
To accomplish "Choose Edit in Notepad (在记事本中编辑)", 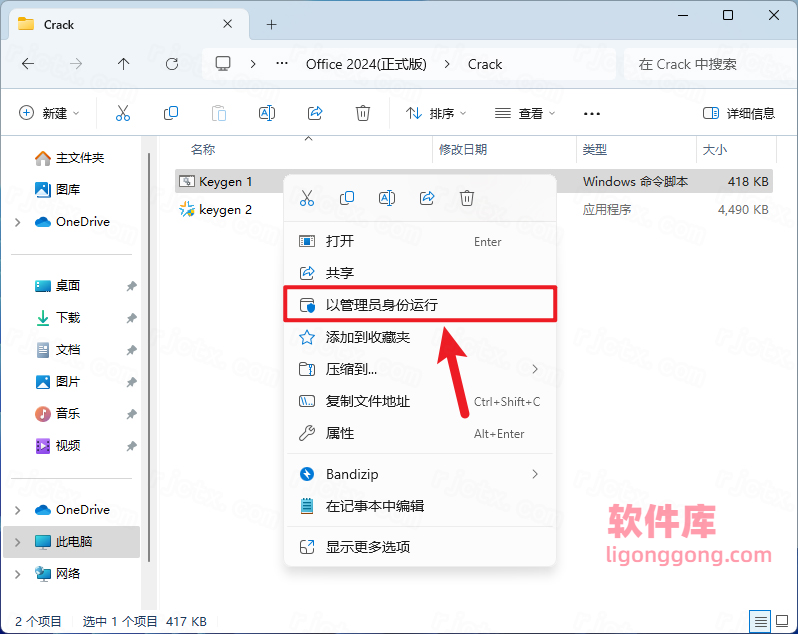I will pos(420,506).
